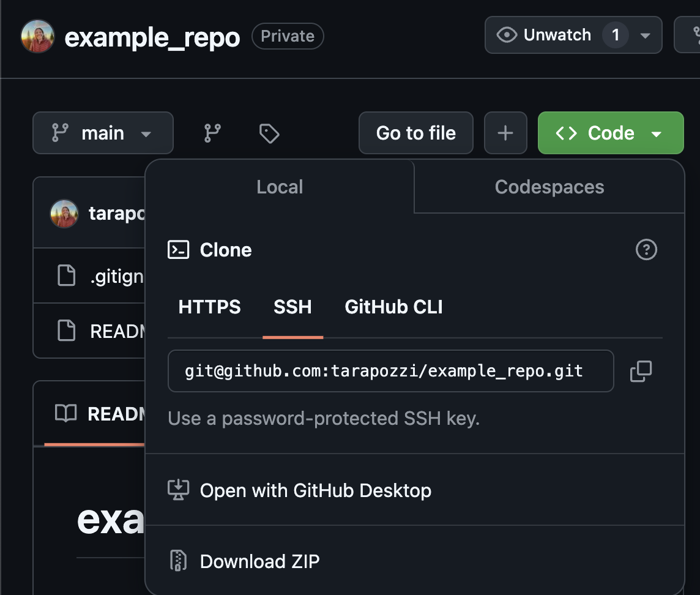The width and height of the screenshot is (700, 595).
Task: View tags via the tag icon
Action: click(269, 133)
